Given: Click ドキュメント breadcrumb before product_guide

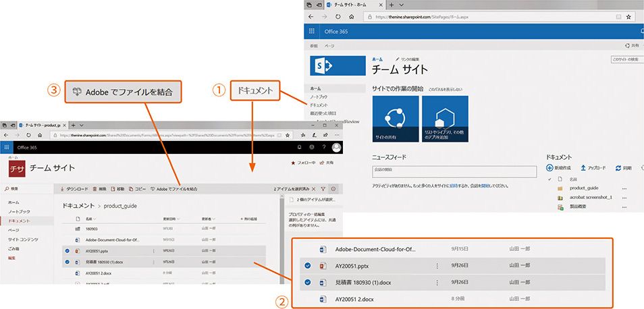Looking at the screenshot, I should (x=78, y=206).
